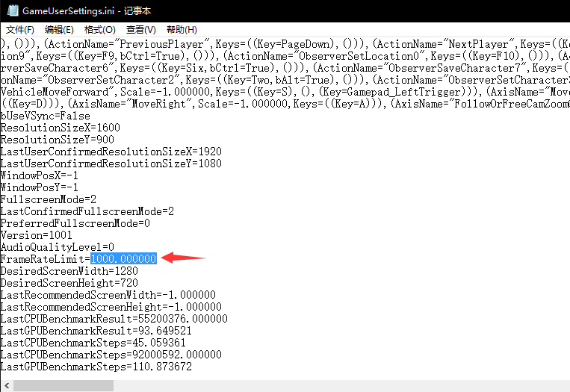Click the text ActionName="NextPlayer"
The image size is (570, 392).
pos(447,44)
